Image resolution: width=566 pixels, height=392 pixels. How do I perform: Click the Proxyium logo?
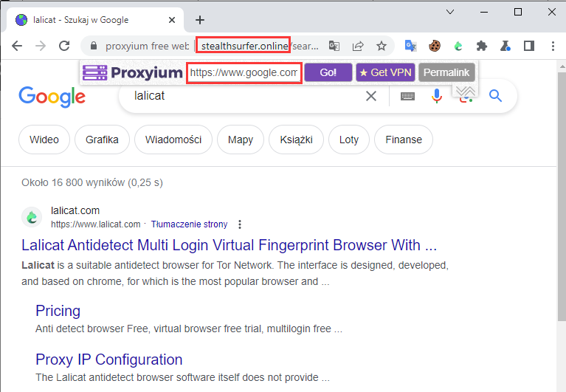click(133, 72)
